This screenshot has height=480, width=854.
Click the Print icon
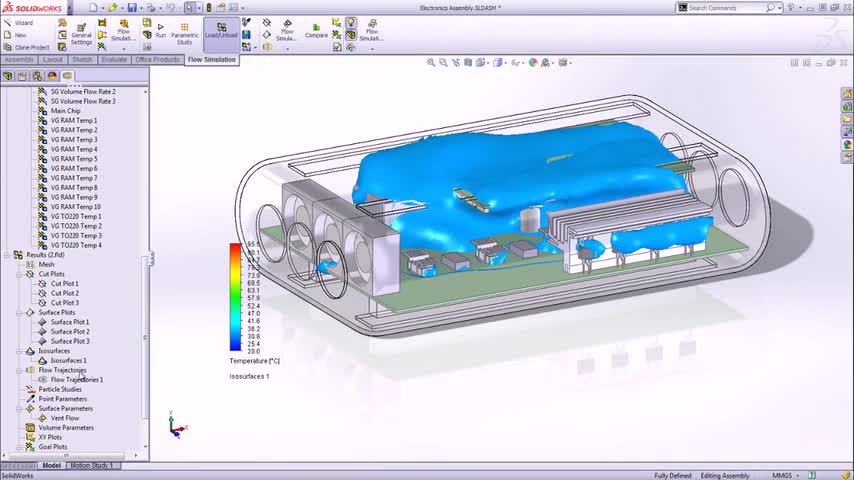151,8
